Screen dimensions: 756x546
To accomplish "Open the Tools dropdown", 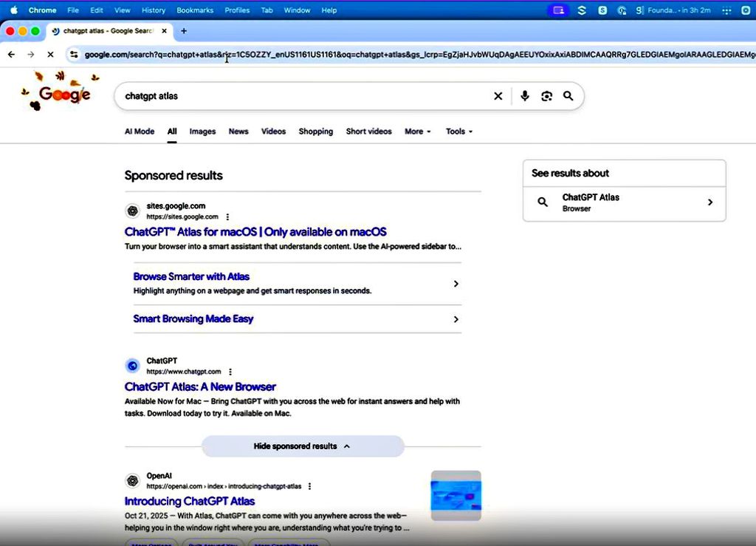I will point(458,132).
